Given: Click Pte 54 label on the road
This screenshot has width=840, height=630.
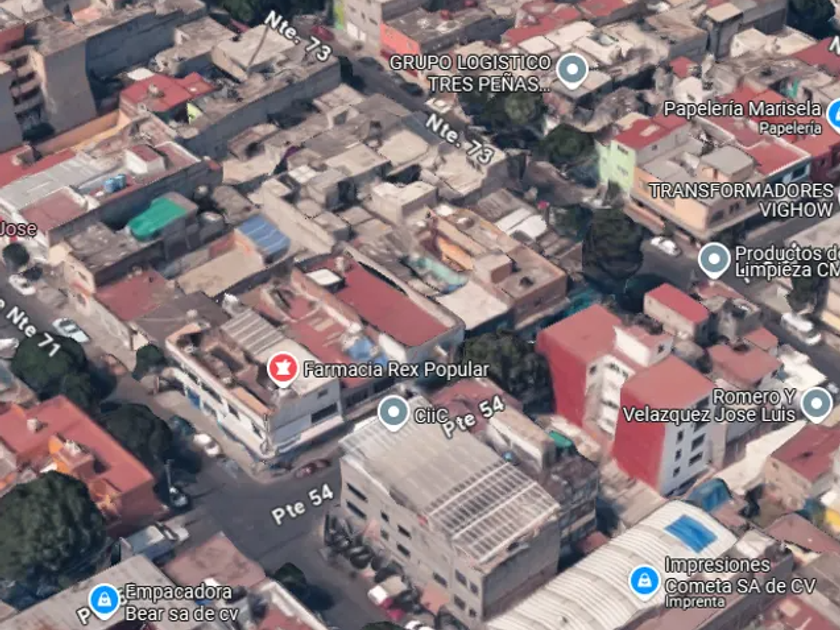Looking at the screenshot, I should [x=303, y=505].
